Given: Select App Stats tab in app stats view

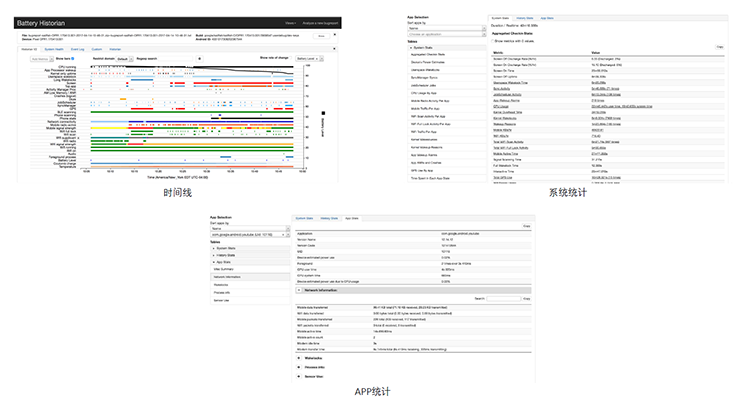Looking at the screenshot, I should point(352,219).
